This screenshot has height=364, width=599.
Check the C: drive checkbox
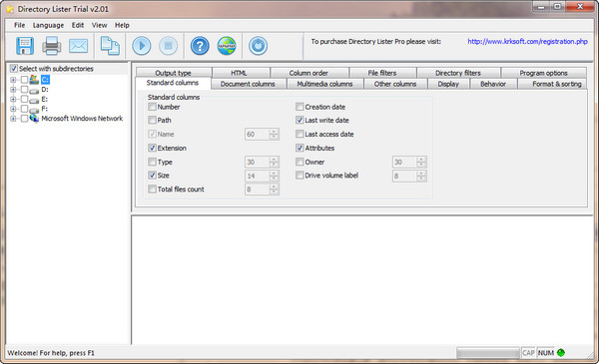pyautogui.click(x=24, y=80)
